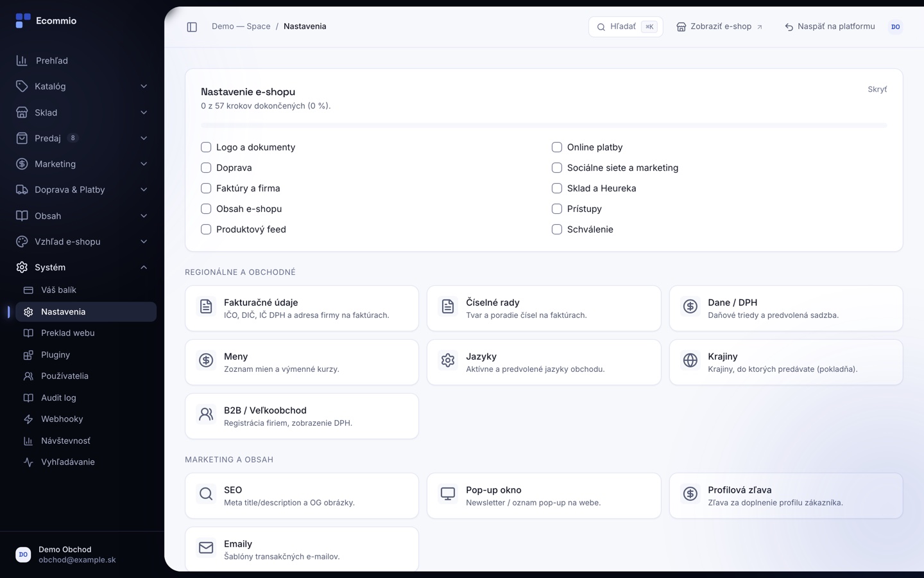Click the Prehľad chart icon

coord(22,60)
